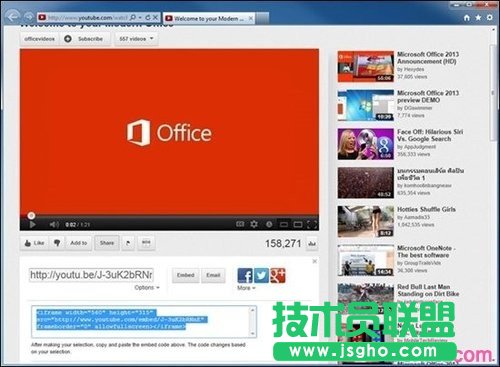Enter fullscreen video mode
Image resolution: width=500 pixels, height=367 pixels.
tap(312, 225)
